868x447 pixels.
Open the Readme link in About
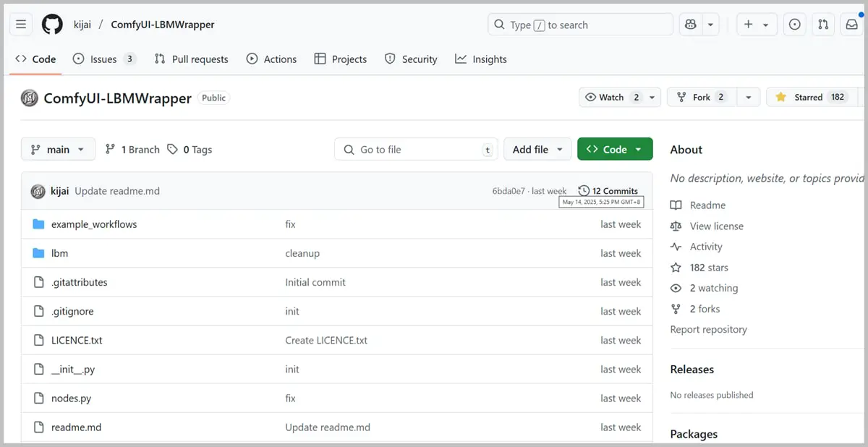(698, 205)
